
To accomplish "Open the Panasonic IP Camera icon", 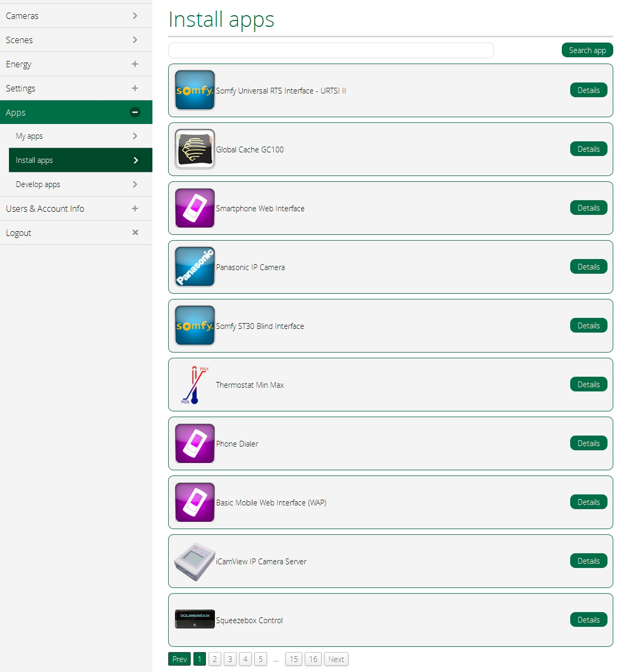I will pos(194,267).
